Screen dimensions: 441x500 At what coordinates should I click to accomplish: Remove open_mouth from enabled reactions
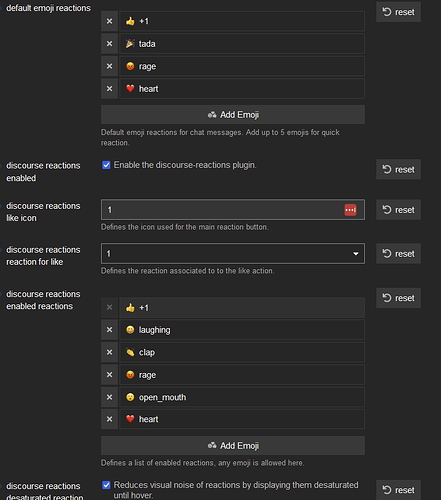click(109, 397)
